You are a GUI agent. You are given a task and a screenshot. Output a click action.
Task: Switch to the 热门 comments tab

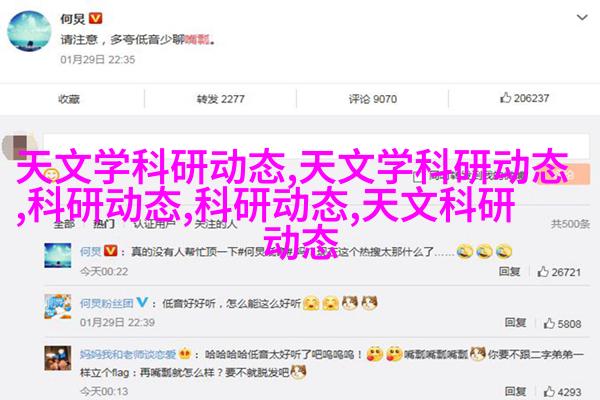[x=104, y=224]
